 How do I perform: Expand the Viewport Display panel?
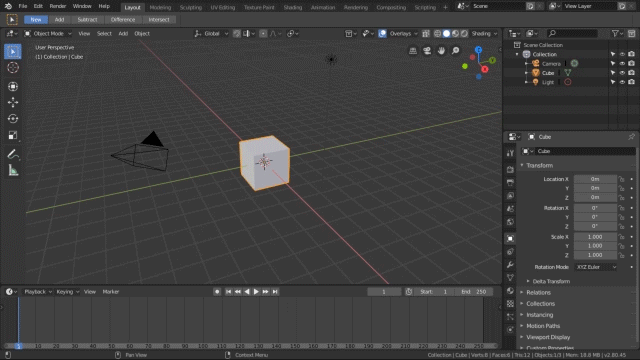[548, 337]
